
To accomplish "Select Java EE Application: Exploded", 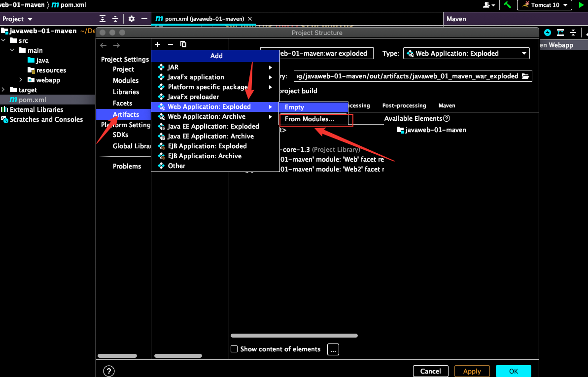I will [215, 127].
